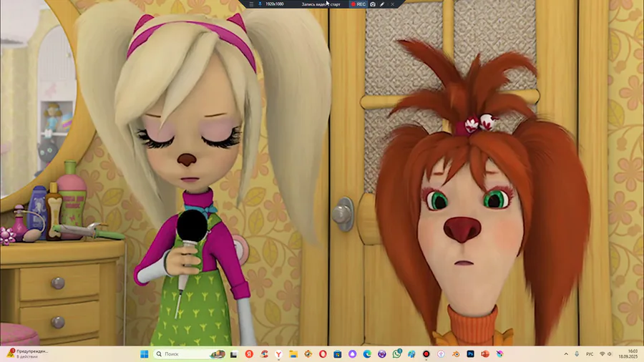Open Yandex Browser from the taskbar
The height and width of the screenshot is (362, 644).
278,354
